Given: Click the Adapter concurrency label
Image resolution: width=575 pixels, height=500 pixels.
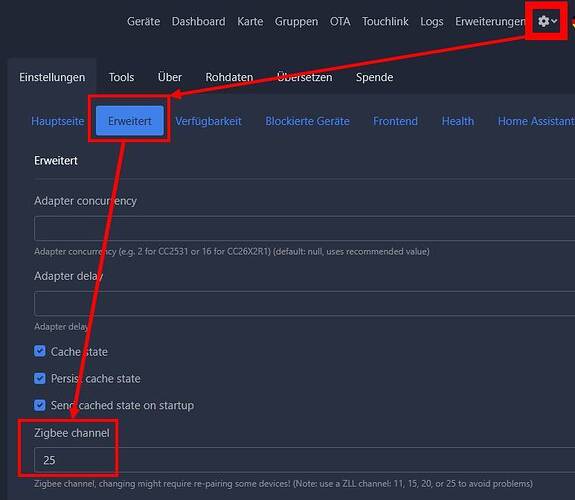Looking at the screenshot, I should point(85,201).
